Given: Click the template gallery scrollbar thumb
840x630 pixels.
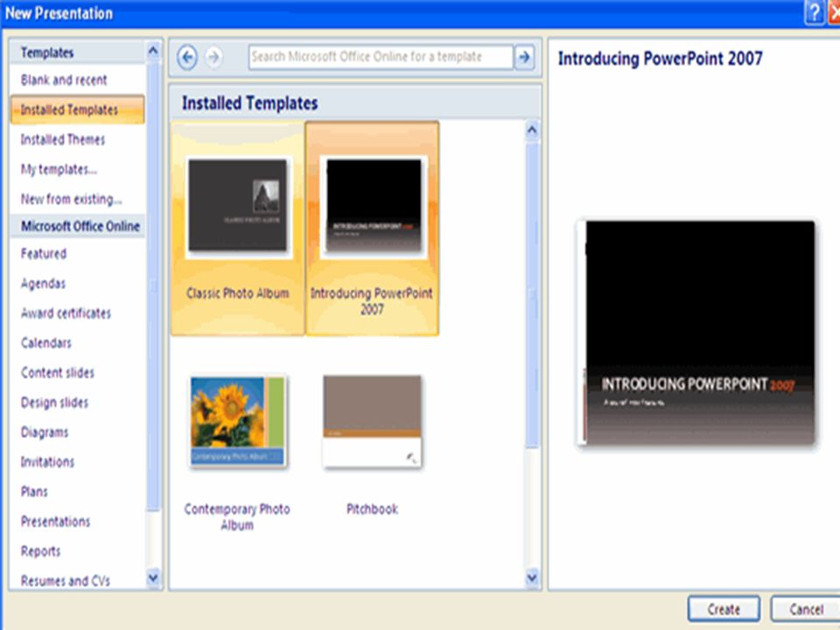Looking at the screenshot, I should pos(532,294).
